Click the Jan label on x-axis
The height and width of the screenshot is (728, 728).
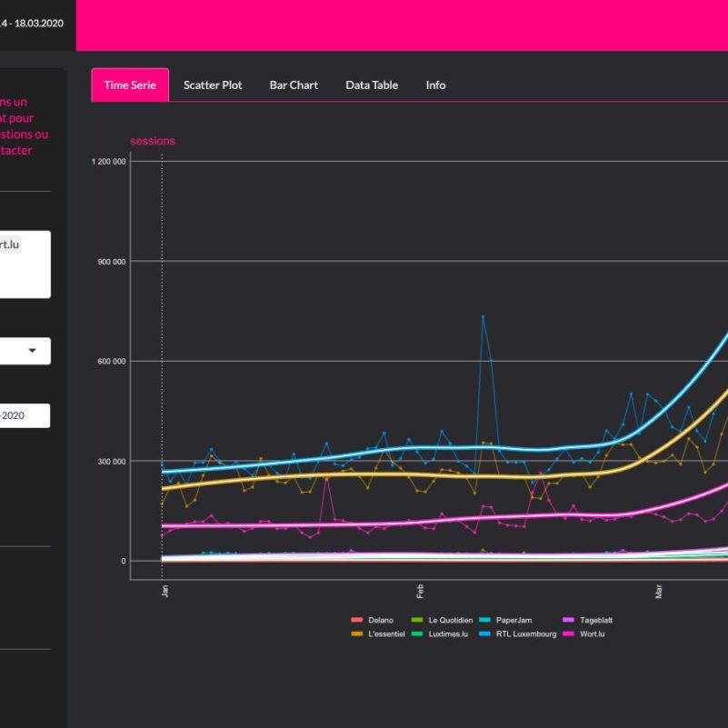point(165,591)
